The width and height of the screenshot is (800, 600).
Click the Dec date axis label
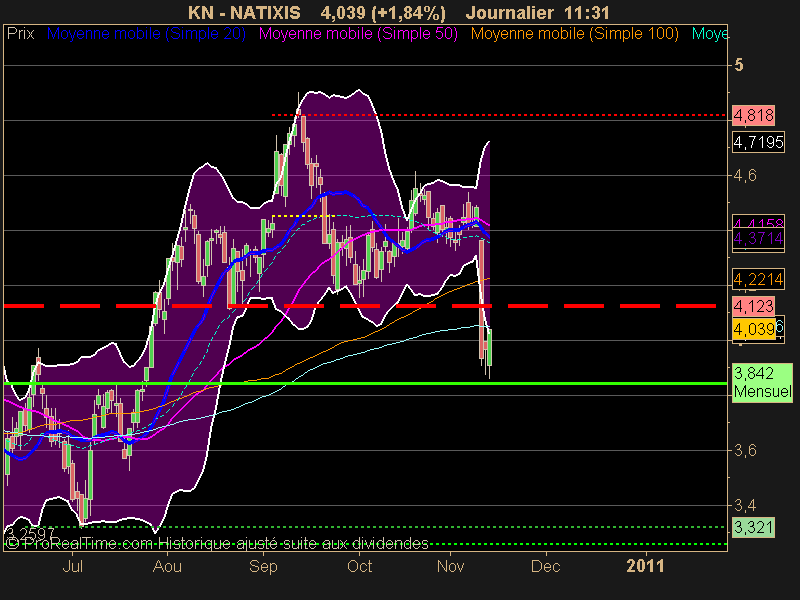pyautogui.click(x=545, y=566)
